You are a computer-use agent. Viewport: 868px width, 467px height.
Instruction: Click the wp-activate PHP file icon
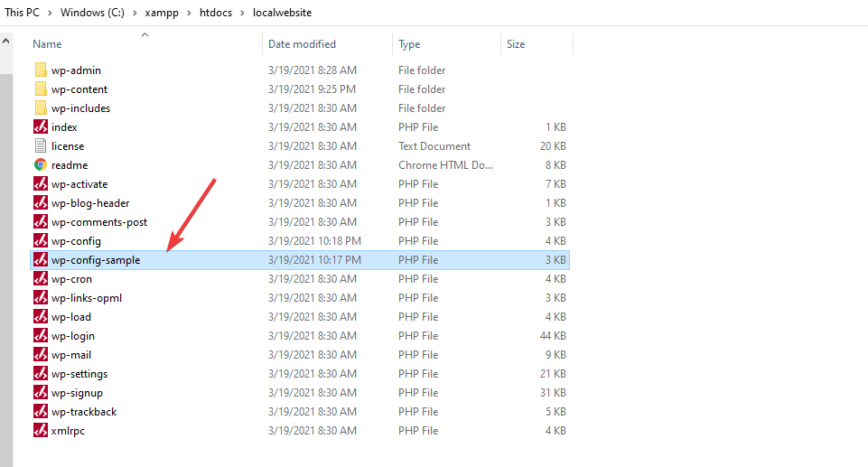(x=41, y=183)
